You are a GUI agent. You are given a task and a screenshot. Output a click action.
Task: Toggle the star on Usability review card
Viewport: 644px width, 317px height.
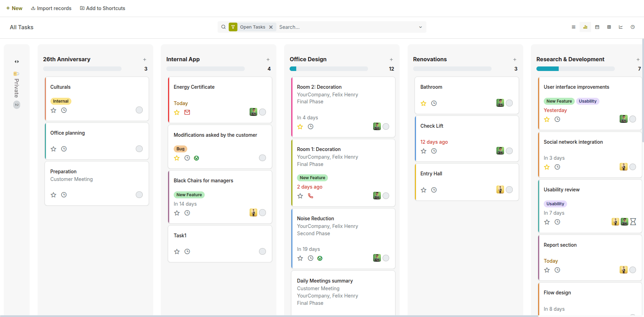547,222
